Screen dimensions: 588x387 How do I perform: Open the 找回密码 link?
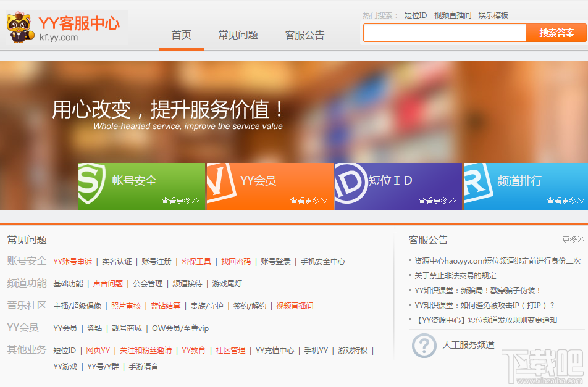[236, 262]
